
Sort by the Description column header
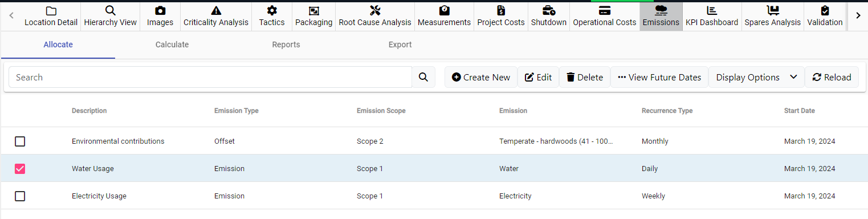[x=89, y=111]
